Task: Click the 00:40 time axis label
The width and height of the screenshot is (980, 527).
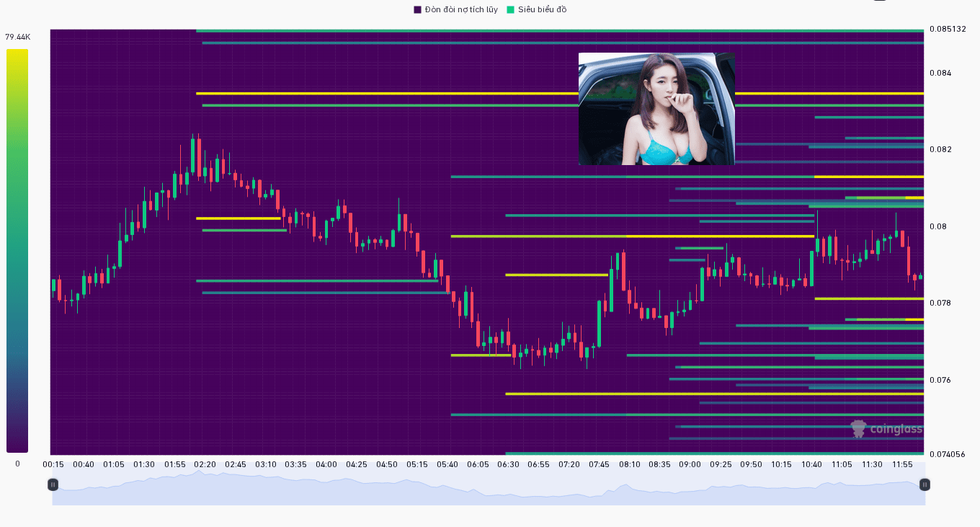Action: point(84,464)
